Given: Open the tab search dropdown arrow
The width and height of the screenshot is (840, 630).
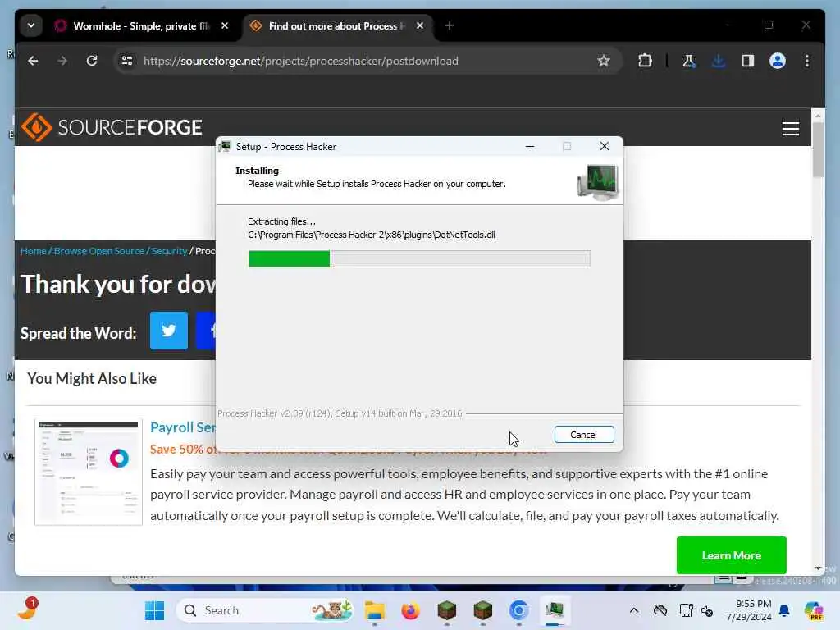Looking at the screenshot, I should (x=31, y=25).
